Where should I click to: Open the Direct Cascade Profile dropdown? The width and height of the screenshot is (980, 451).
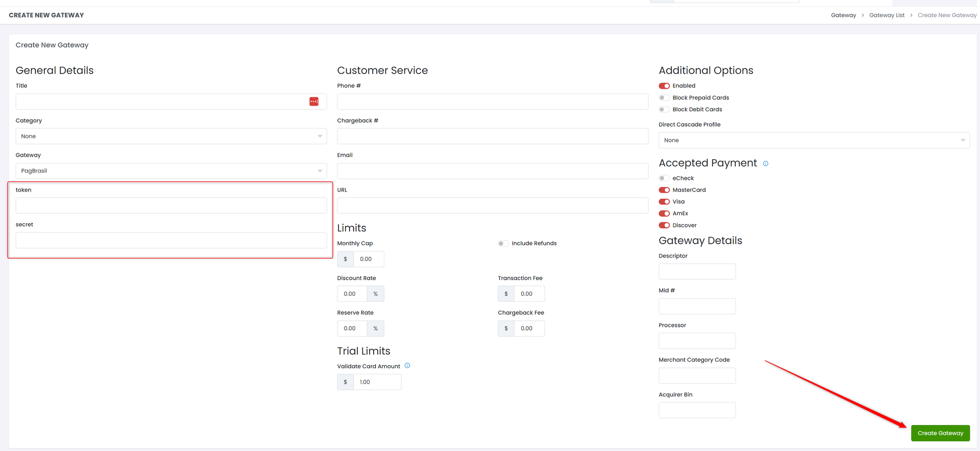[814, 140]
